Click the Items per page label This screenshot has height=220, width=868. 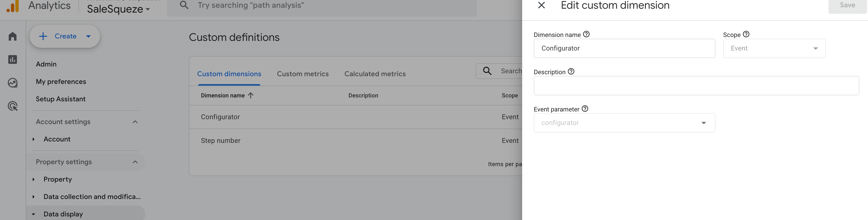point(505,164)
